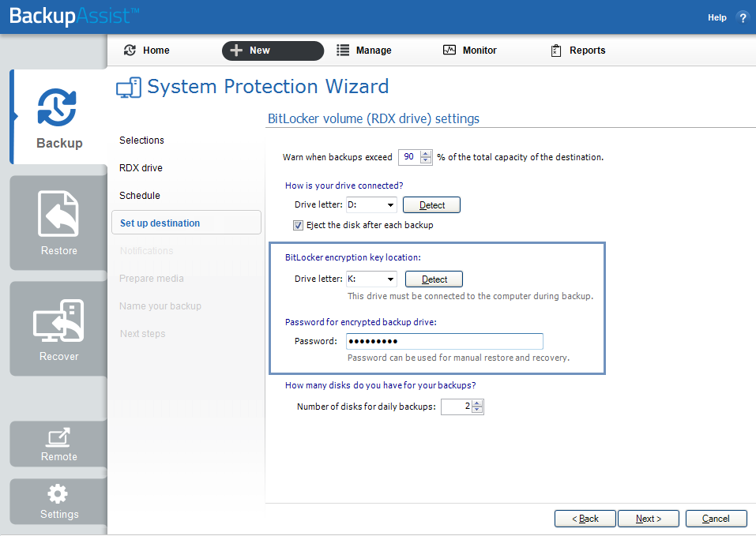Click the Home refresh icon

point(130,50)
